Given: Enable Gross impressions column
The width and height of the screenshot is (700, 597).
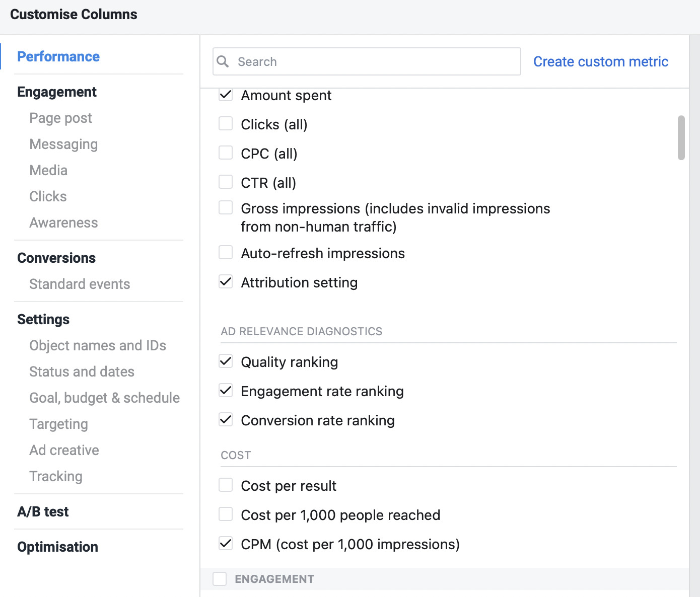Looking at the screenshot, I should 225,207.
